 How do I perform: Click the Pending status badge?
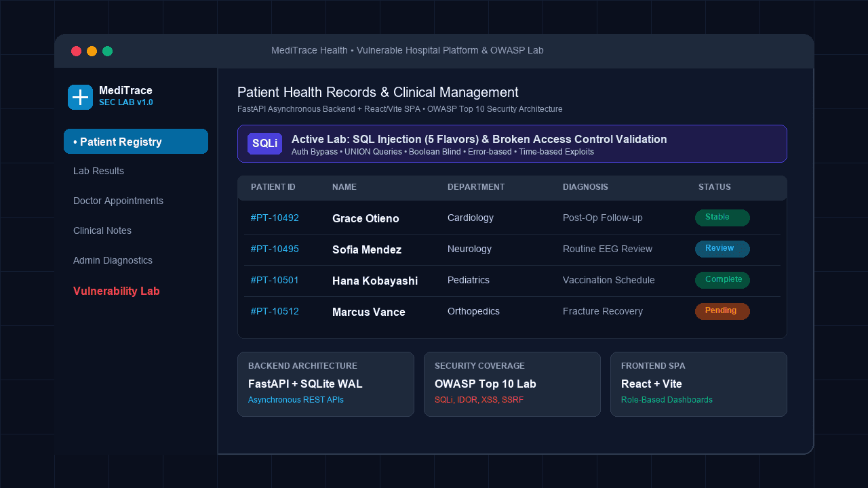coord(722,311)
